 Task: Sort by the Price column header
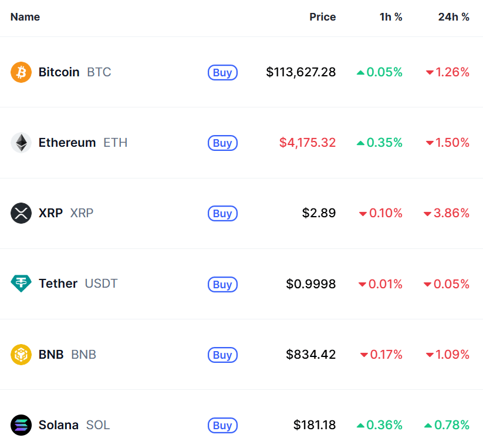(323, 17)
